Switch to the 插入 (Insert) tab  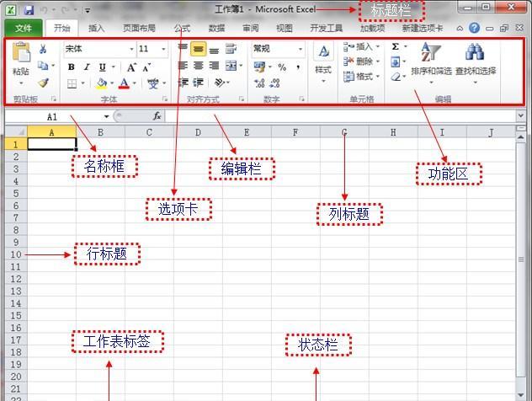[x=97, y=28]
